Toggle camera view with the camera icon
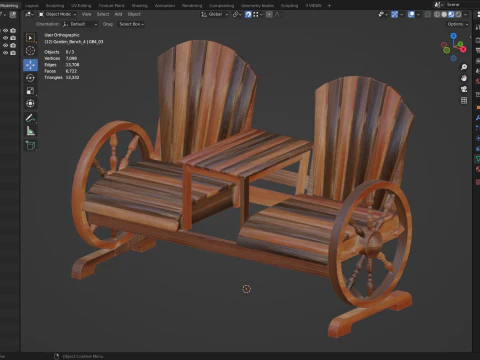The height and width of the screenshot is (360, 480). click(464, 89)
